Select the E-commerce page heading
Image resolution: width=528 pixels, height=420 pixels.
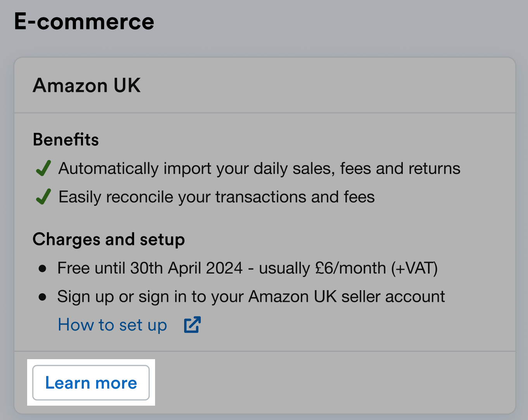pos(83,22)
